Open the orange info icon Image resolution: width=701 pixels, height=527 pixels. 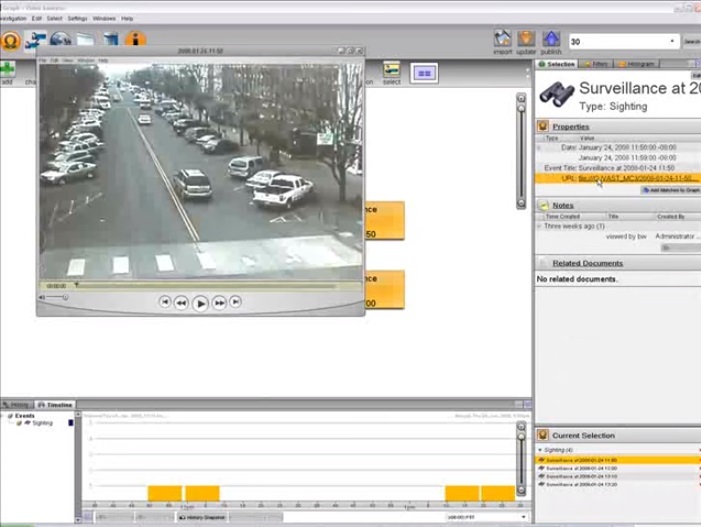coord(135,39)
